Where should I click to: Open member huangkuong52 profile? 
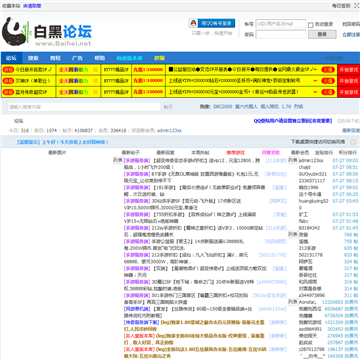pos(314,201)
